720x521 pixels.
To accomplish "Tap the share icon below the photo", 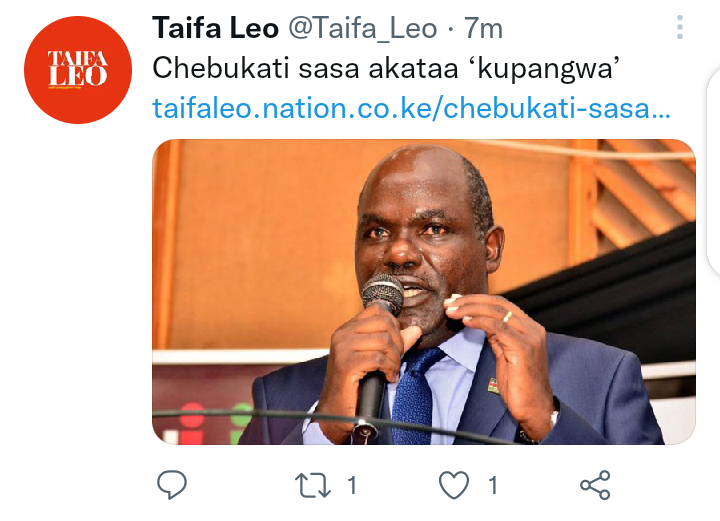I will point(595,485).
